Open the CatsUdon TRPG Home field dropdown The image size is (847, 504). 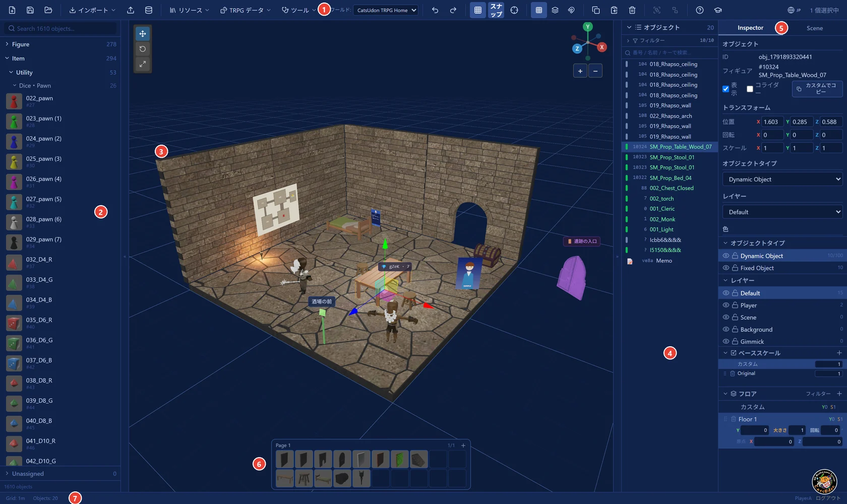[x=386, y=10]
